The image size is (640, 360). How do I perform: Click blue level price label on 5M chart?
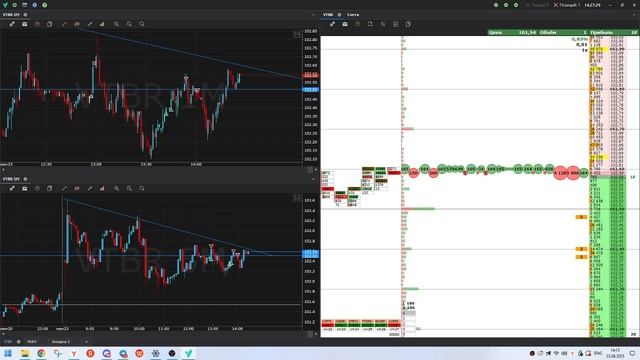point(311,253)
